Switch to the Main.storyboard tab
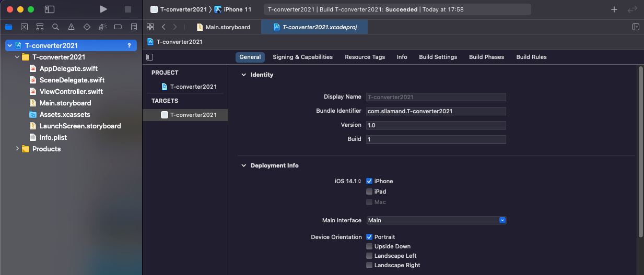Screen dimensions: 644x275 tap(224, 27)
